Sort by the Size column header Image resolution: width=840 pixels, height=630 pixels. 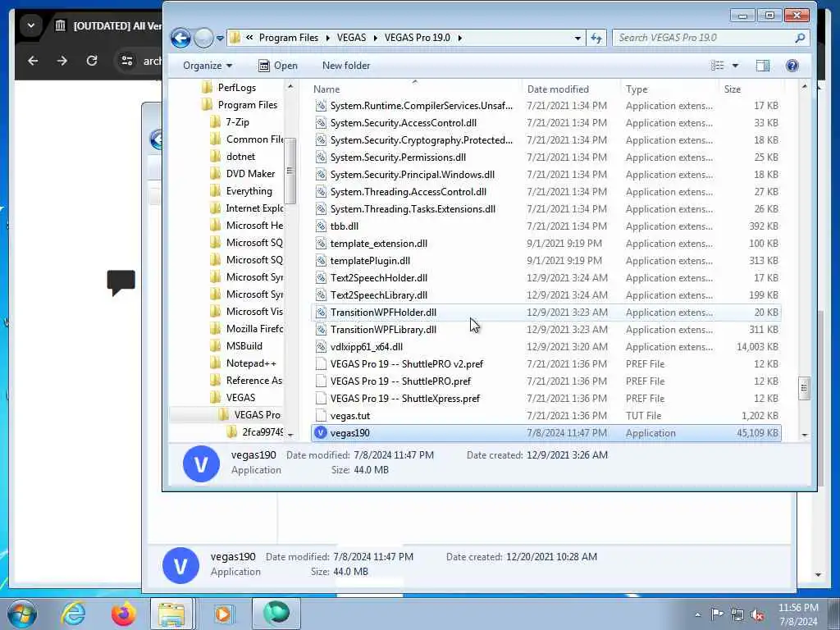[x=751, y=89]
